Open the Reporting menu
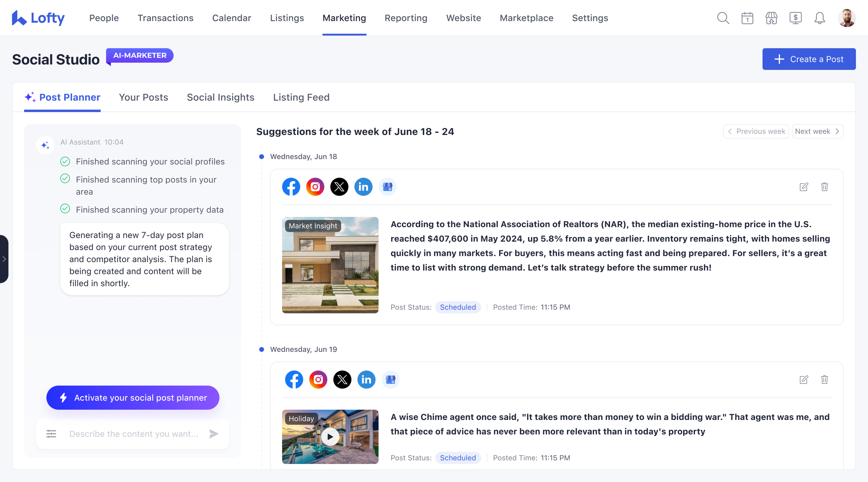The image size is (868, 482). [406, 18]
